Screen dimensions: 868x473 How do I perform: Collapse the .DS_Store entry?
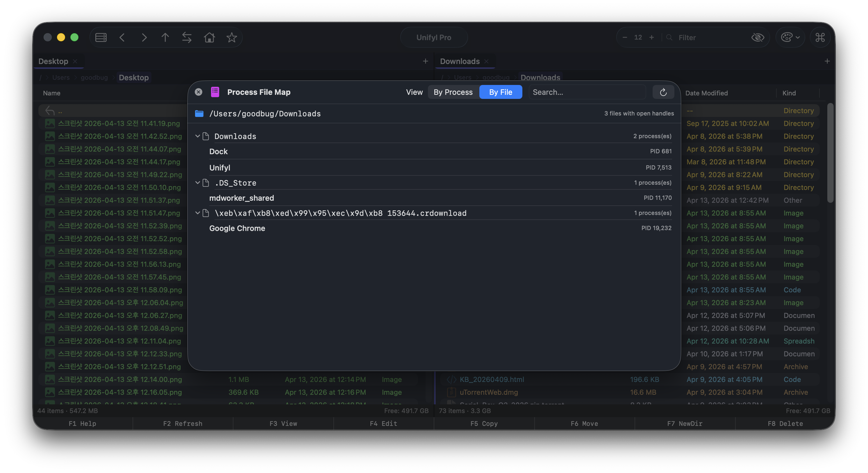[x=198, y=183]
